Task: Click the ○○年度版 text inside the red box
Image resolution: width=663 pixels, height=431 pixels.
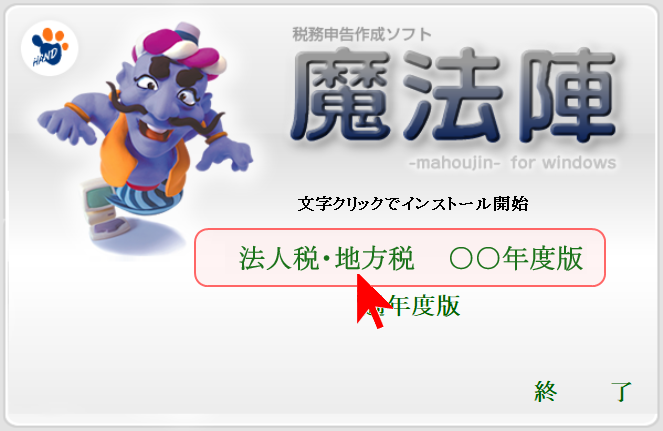Action: [516, 258]
